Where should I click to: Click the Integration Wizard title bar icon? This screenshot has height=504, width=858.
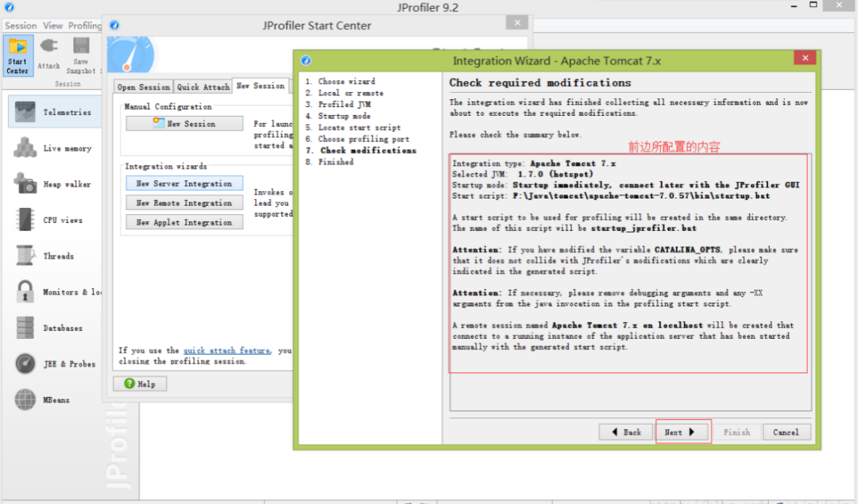pyautogui.click(x=306, y=60)
